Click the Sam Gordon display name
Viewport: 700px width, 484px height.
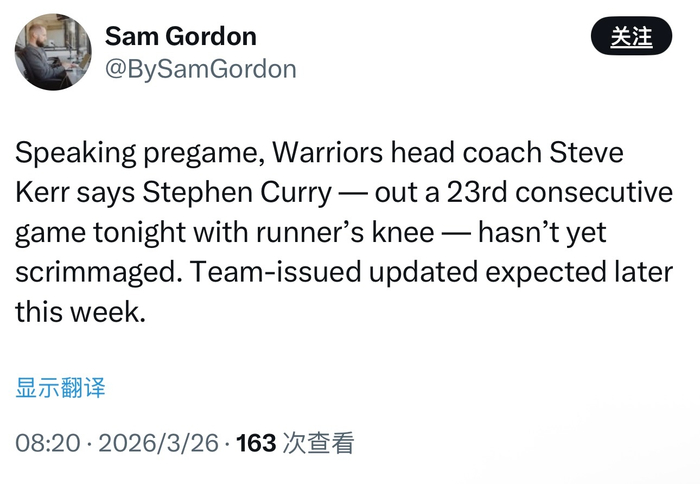[x=180, y=37]
